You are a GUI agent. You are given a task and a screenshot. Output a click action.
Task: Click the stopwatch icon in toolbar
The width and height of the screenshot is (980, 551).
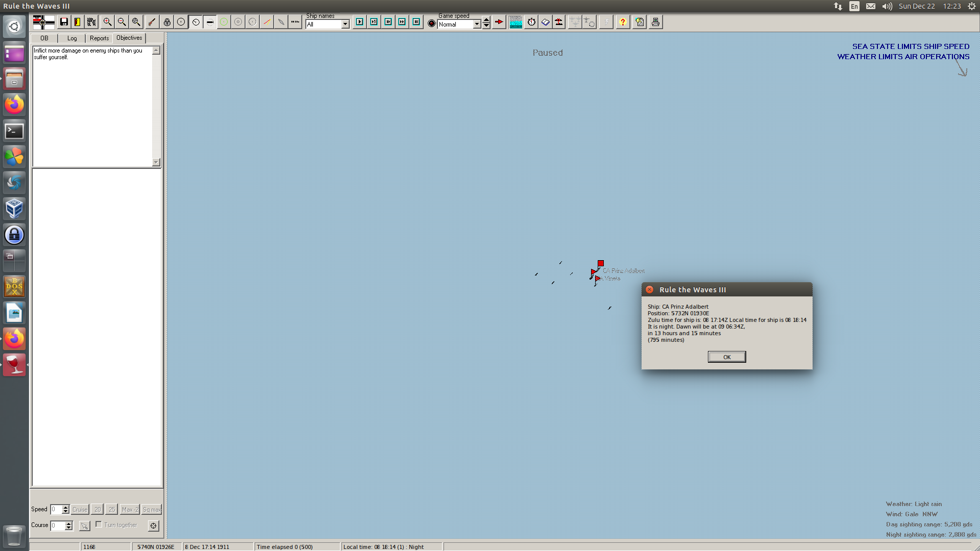coord(532,22)
